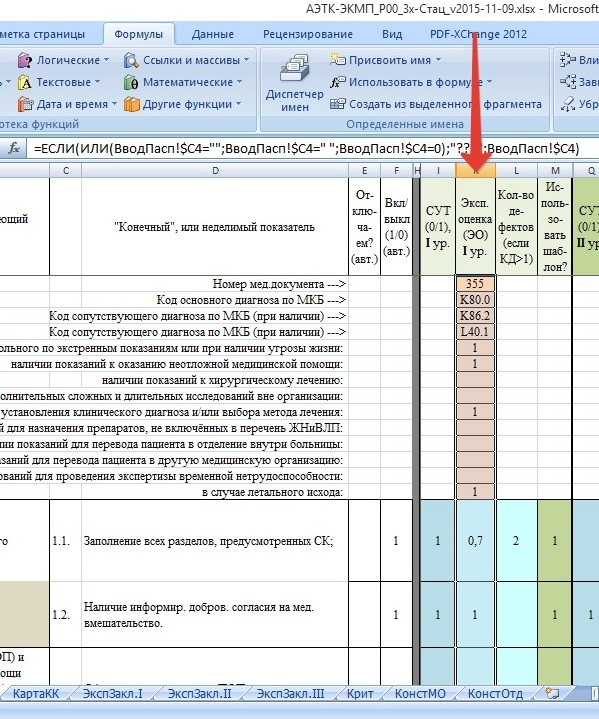Image resolution: width=599 pixels, height=719 pixels.
Task: Click the insert new sheet tab icon
Action: 552,693
